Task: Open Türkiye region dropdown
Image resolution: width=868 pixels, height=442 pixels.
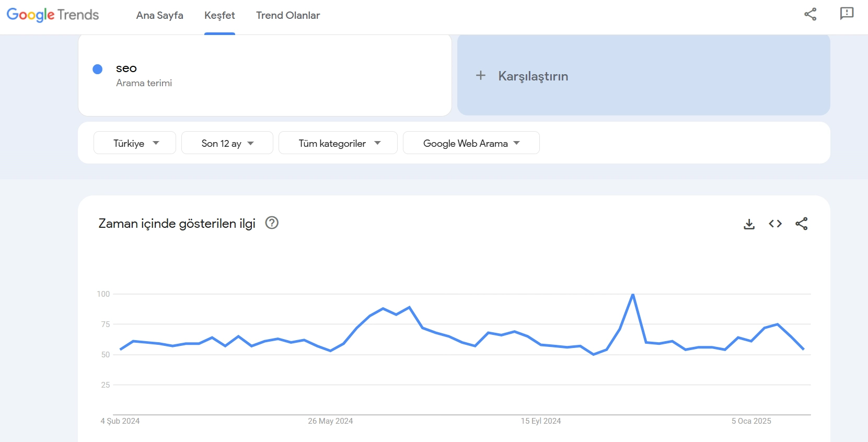Action: 135,143
